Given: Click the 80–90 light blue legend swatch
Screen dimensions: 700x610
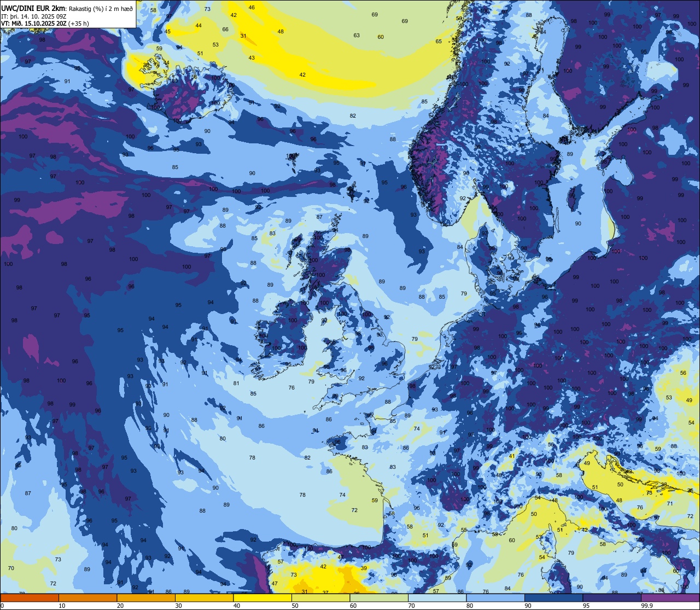Looking at the screenshot, I should click(x=495, y=597).
